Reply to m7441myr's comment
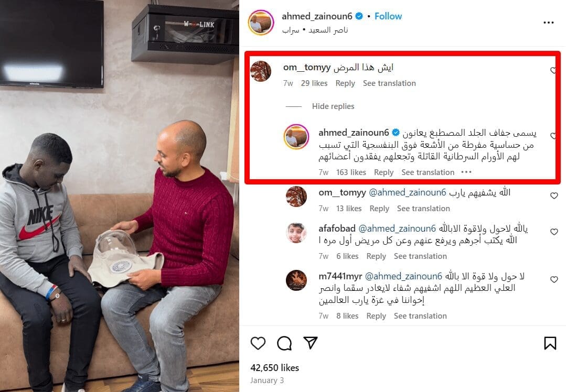This screenshot has height=392, width=566. tap(376, 316)
